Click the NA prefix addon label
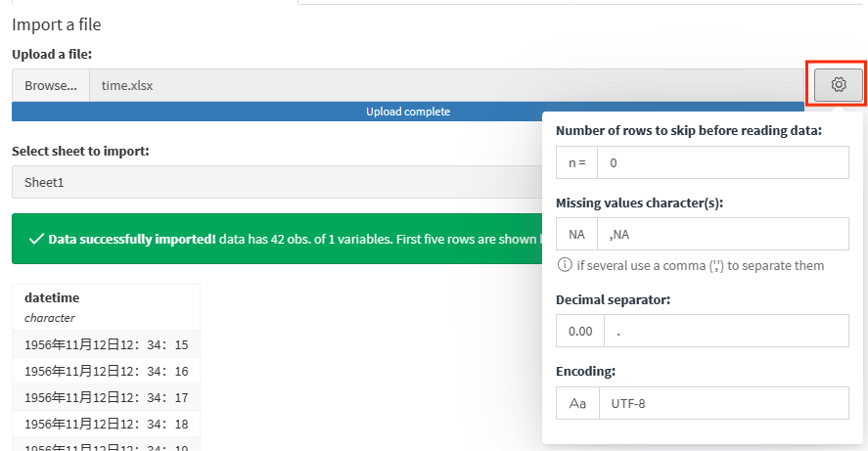Viewport: 868px width, 451px height. (x=577, y=234)
